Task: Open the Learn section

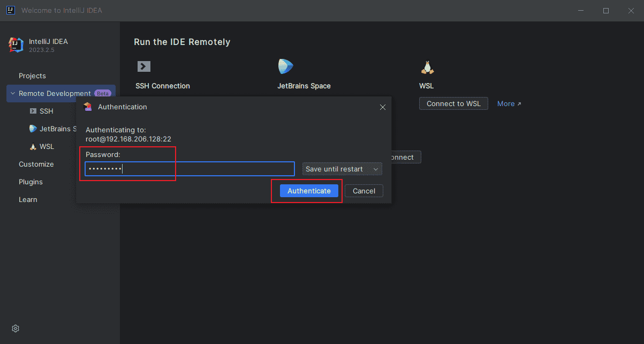Action: coord(28,199)
